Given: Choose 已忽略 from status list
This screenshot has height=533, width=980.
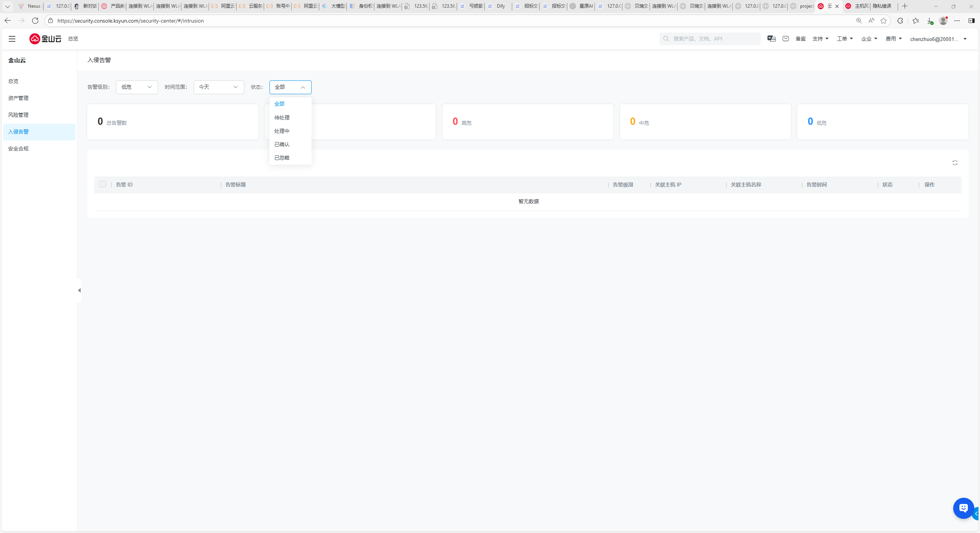Looking at the screenshot, I should [282, 158].
